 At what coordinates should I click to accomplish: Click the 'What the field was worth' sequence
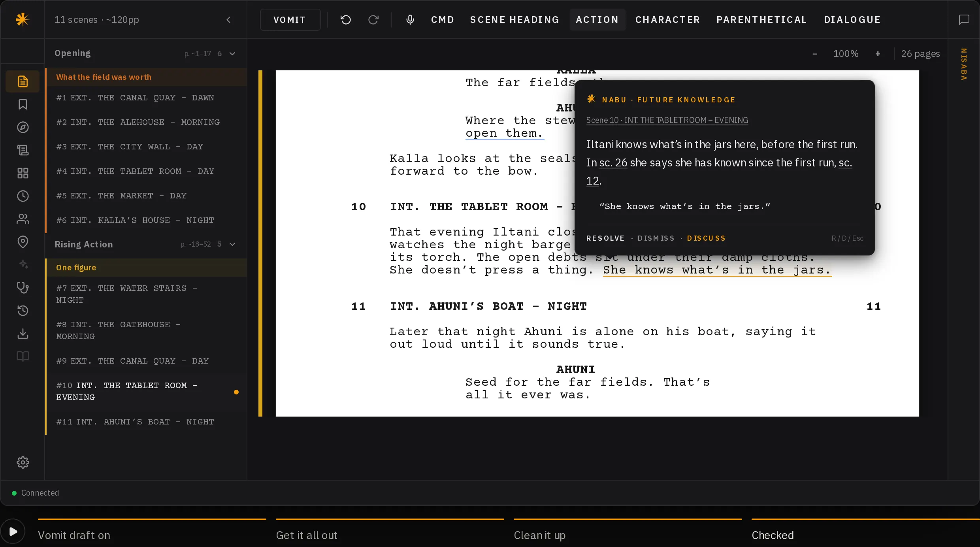click(x=146, y=77)
